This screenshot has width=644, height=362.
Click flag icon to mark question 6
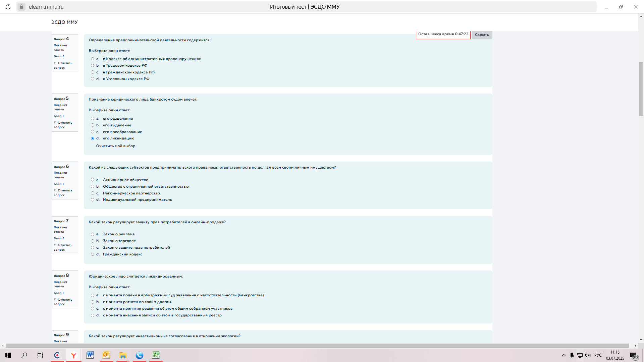point(55,190)
